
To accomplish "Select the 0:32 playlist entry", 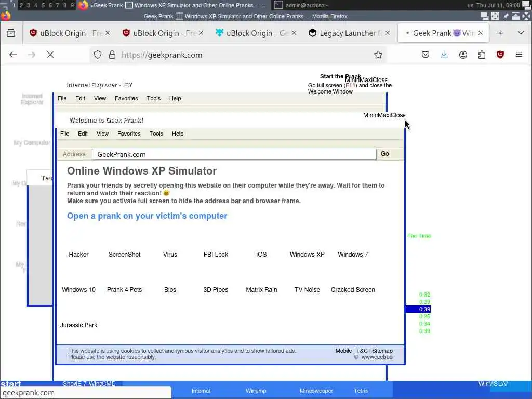I will [424, 295].
